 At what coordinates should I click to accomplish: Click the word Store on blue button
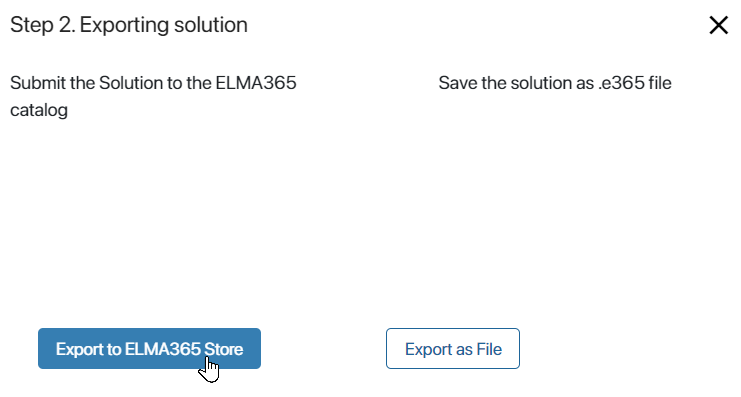point(224,349)
